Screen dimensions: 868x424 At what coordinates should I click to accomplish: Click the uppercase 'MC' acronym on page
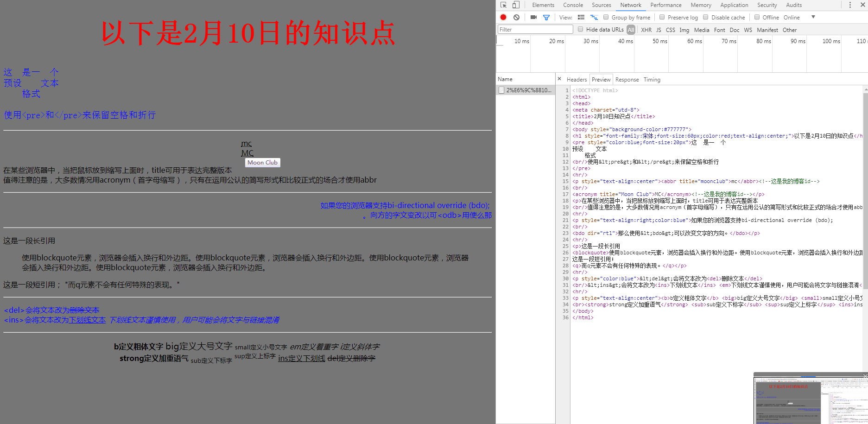pos(247,153)
